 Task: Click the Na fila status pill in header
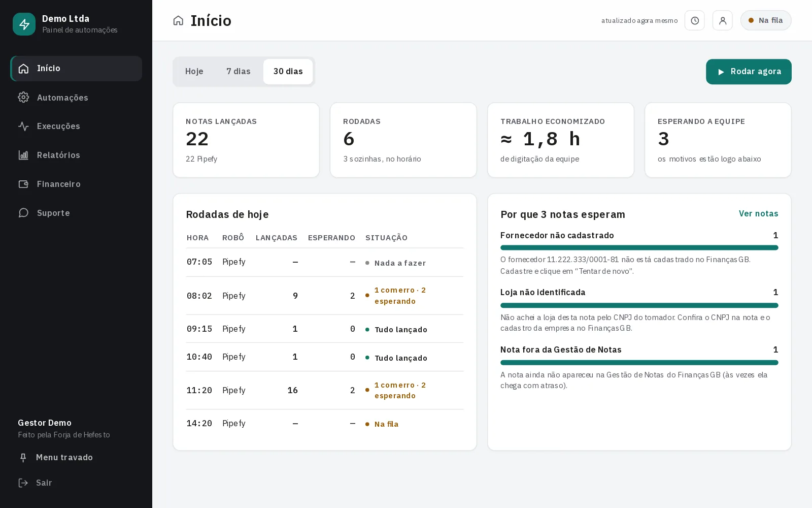tap(766, 20)
